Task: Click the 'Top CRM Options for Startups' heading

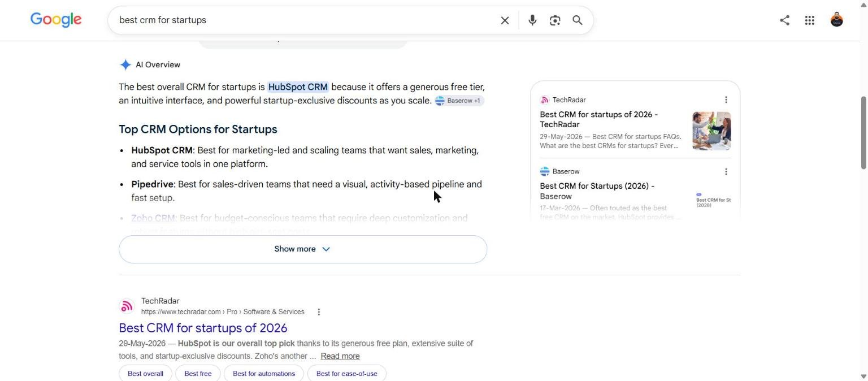Action: coord(198,129)
